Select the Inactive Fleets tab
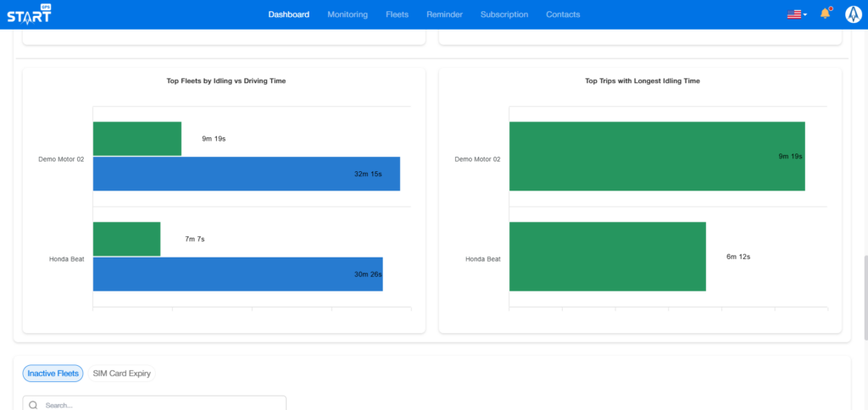 [53, 373]
